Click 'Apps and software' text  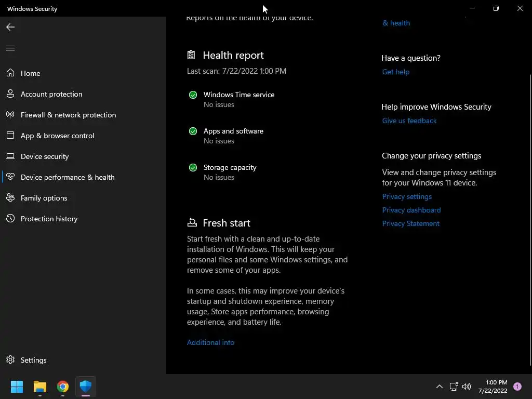(x=233, y=131)
